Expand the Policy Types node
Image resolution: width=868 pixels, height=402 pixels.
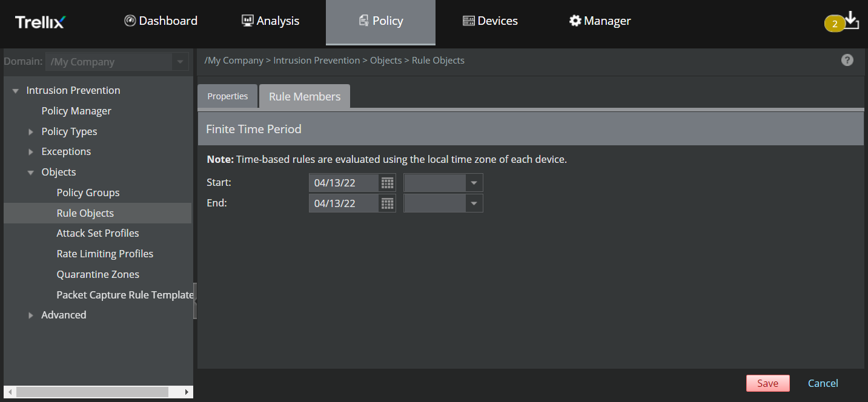coord(31,131)
